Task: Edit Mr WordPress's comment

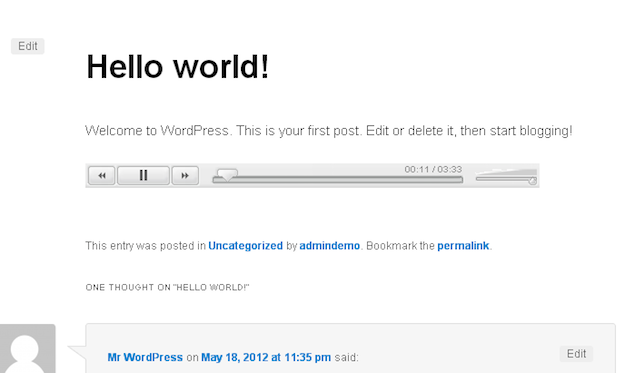Action: coord(576,353)
